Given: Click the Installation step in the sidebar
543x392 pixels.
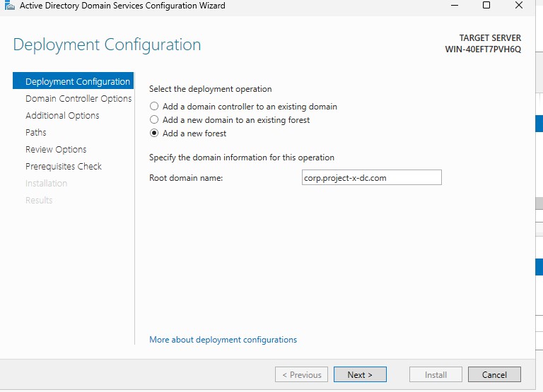Looking at the screenshot, I should click(47, 184).
